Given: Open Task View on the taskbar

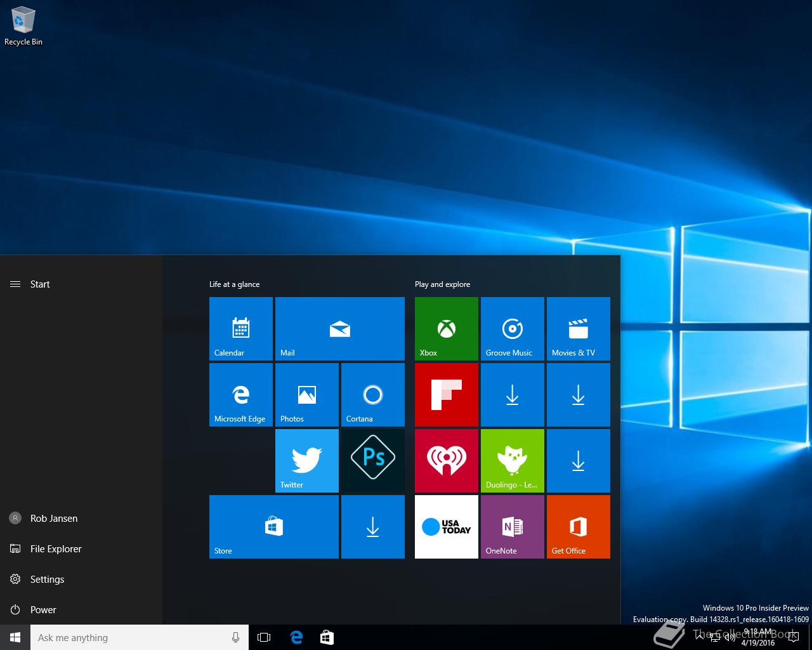Looking at the screenshot, I should [x=264, y=637].
